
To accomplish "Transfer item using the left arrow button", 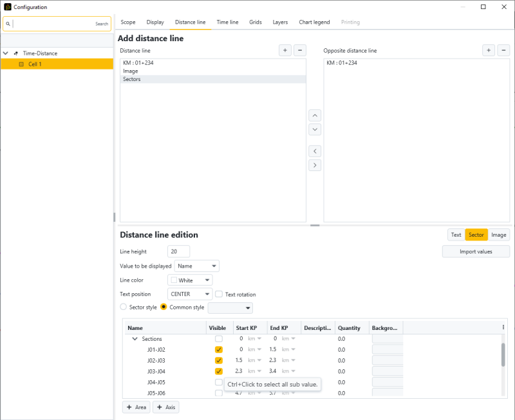I will pos(315,151).
